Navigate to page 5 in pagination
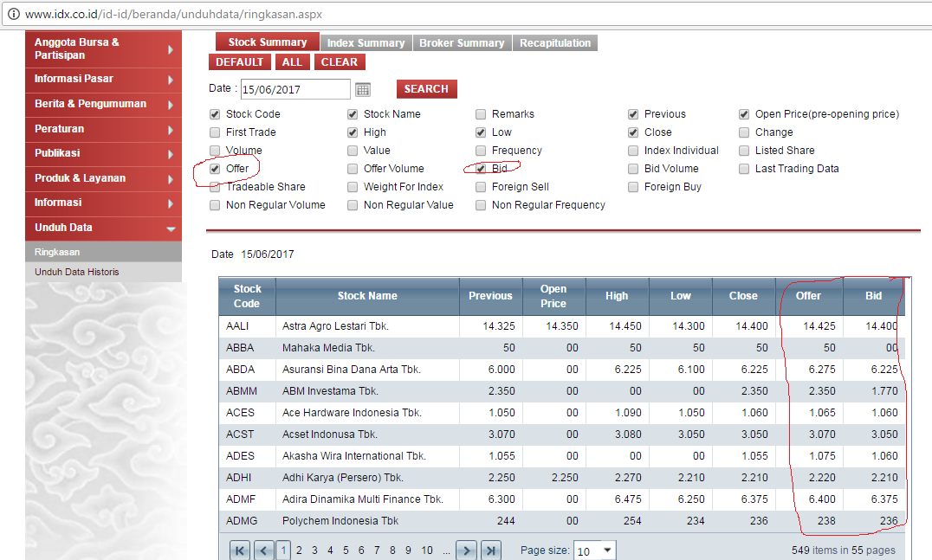This screenshot has width=932, height=560. 346,550
